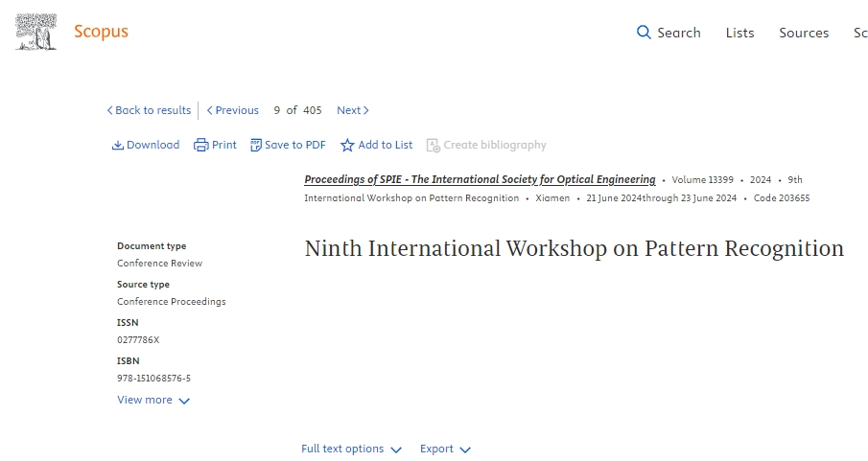This screenshot has height=461, width=868.
Task: Click the Print printer icon
Action: point(200,146)
